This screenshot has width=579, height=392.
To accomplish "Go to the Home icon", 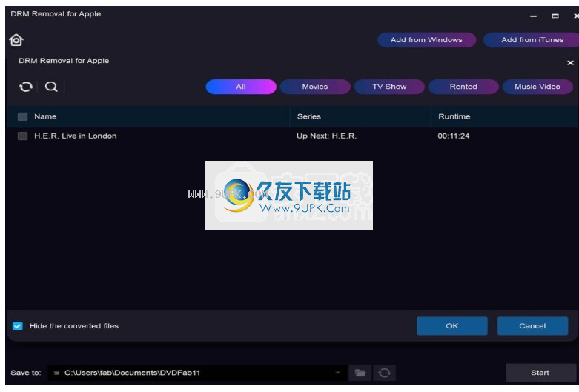I will coord(16,40).
